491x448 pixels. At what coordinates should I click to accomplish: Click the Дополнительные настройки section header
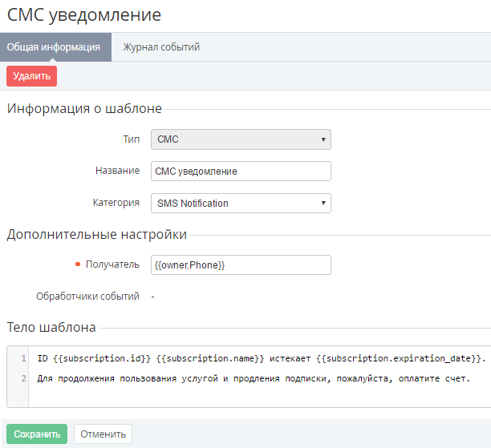(x=97, y=235)
